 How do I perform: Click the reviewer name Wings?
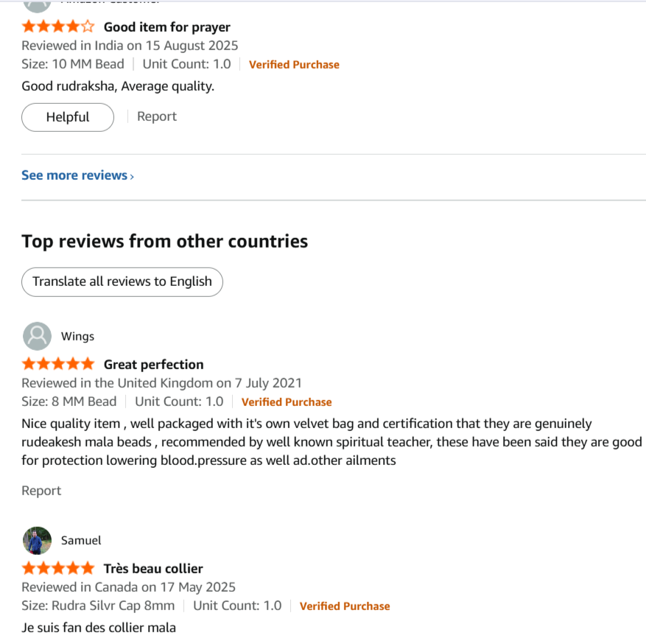(77, 336)
